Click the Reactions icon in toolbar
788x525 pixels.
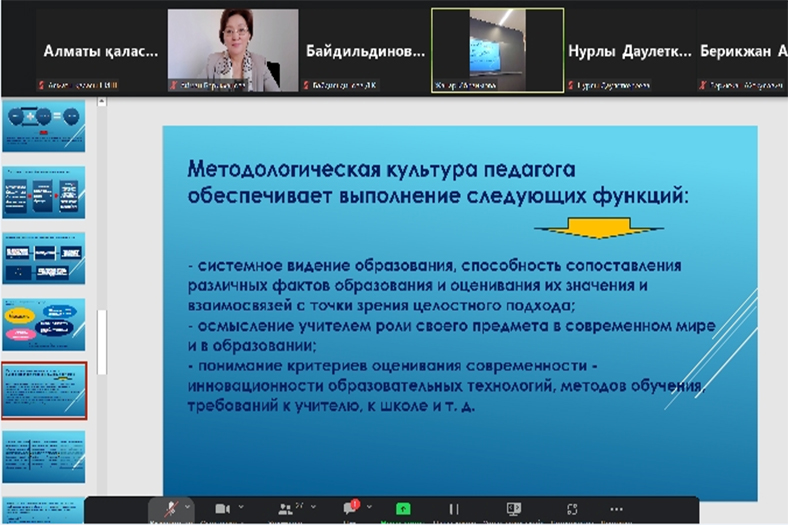click(573, 509)
